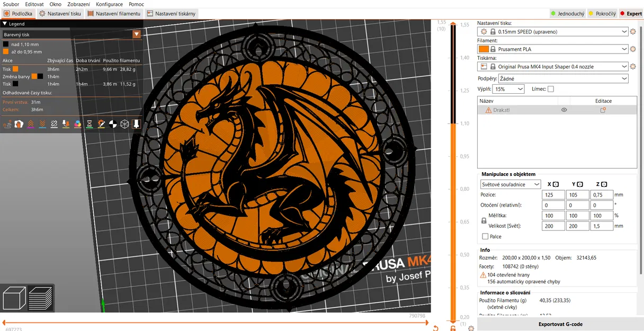
Task: Enable the Palce (inches) checkbox
Action: click(485, 237)
